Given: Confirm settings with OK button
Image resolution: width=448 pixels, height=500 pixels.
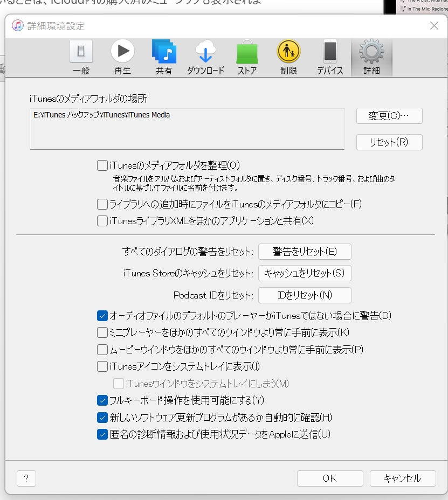Looking at the screenshot, I should click(330, 478).
